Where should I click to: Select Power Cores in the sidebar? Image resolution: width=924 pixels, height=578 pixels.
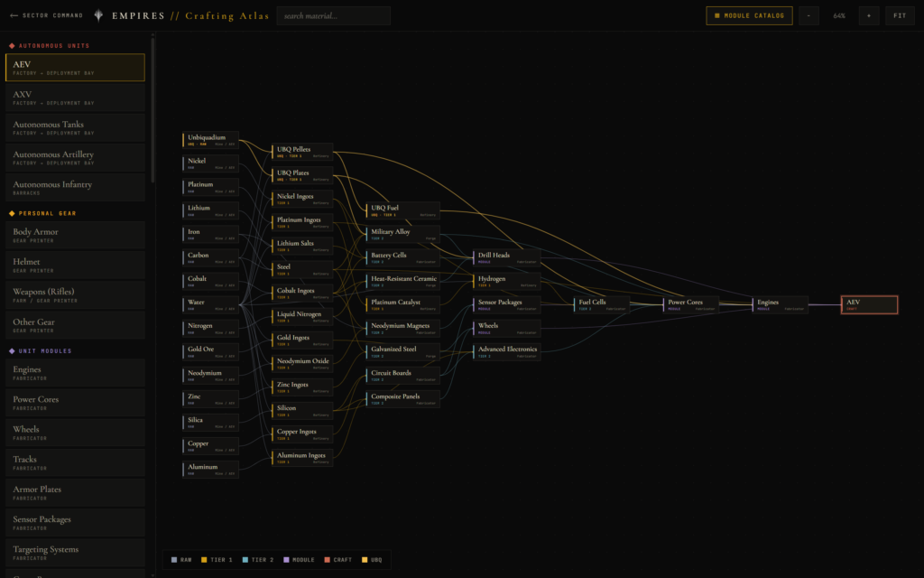(x=75, y=403)
